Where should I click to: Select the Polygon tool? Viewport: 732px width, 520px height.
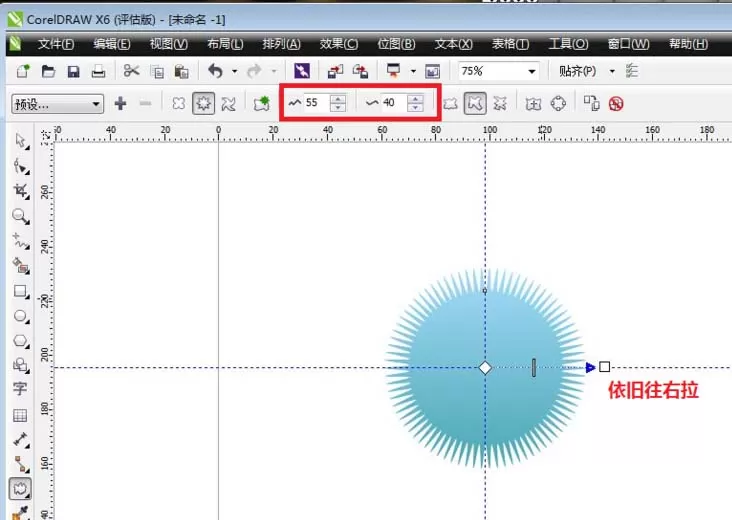[21, 341]
